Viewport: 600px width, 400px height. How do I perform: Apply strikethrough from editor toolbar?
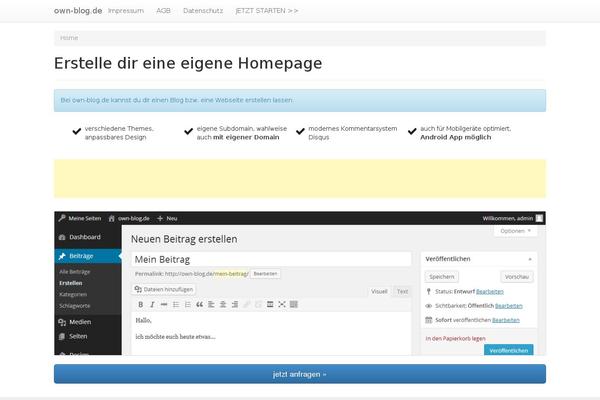(x=164, y=305)
